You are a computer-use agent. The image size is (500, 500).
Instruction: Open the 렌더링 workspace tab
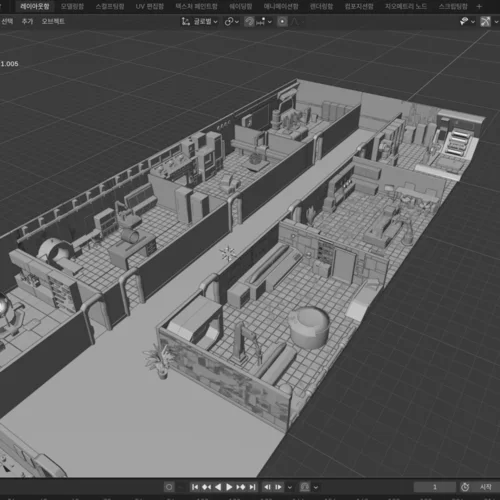pyautogui.click(x=321, y=6)
